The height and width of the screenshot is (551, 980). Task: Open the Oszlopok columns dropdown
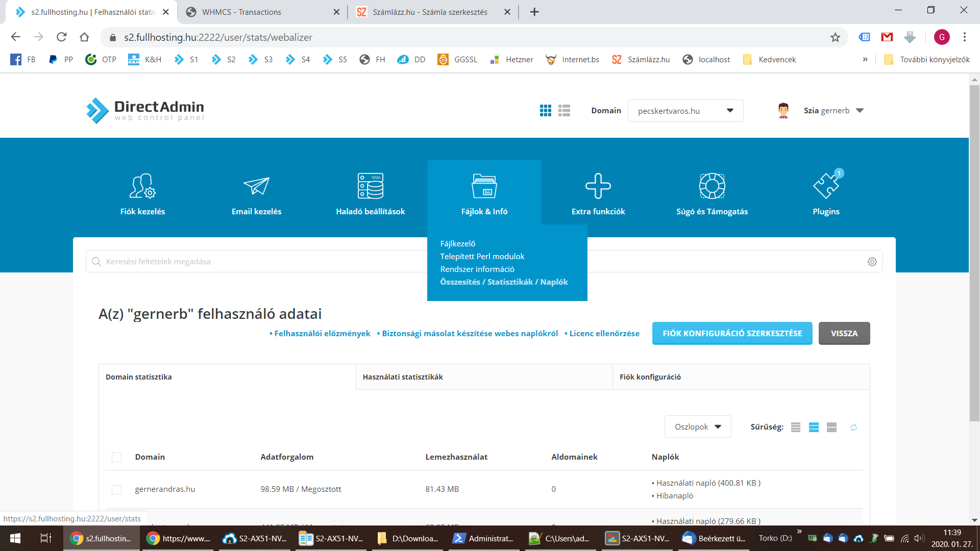click(698, 427)
